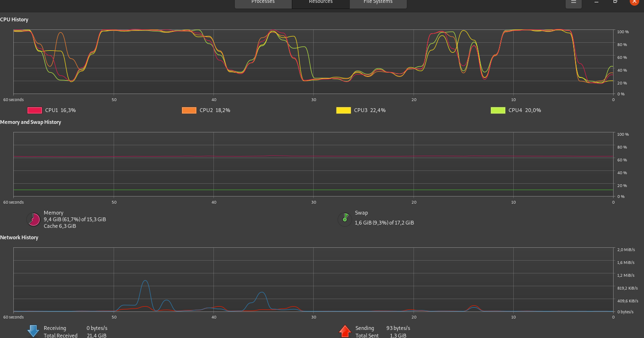
Task: Click the Memory and Swap History heading
Action: (30, 122)
